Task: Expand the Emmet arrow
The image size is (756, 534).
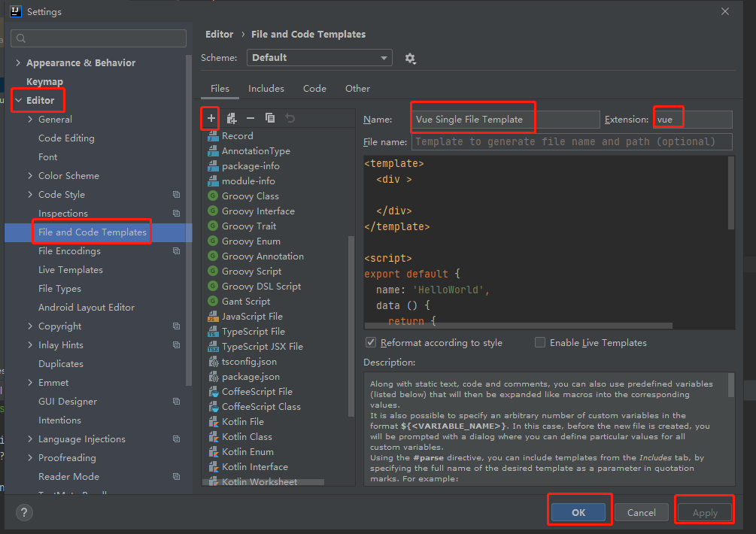Action: pyautogui.click(x=30, y=382)
